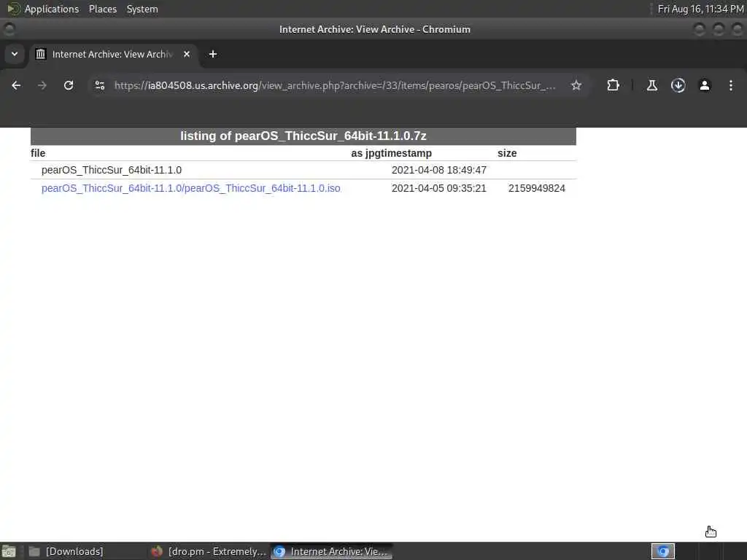Viewport: 747px width, 560px height.
Task: Expand the tab search dropdown
Action: pos(15,54)
